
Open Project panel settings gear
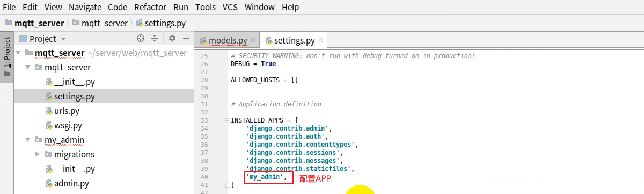(172, 39)
